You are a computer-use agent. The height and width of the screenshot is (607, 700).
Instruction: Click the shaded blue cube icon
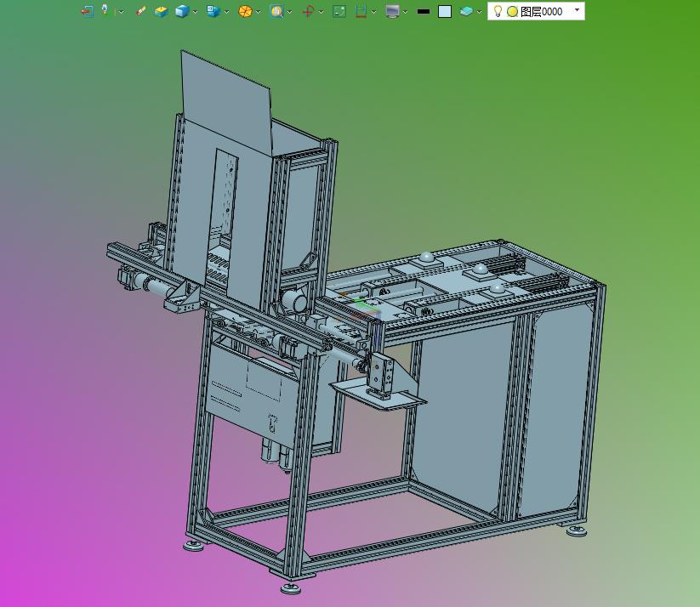pos(182,11)
